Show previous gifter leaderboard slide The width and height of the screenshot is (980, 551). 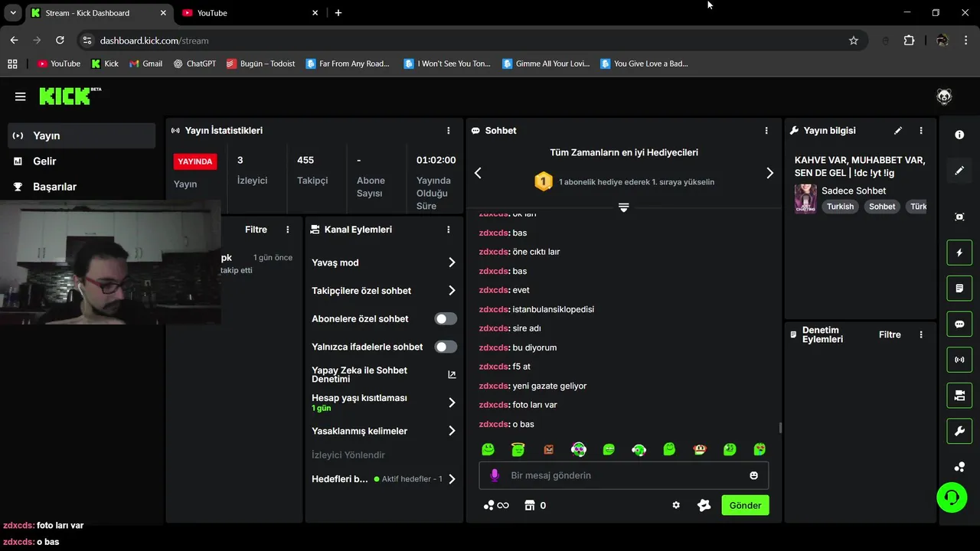pyautogui.click(x=478, y=173)
